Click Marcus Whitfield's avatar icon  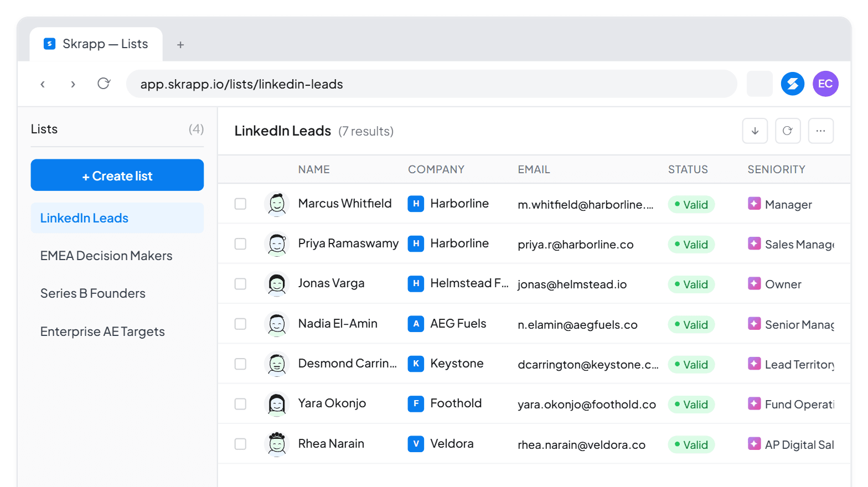277,204
